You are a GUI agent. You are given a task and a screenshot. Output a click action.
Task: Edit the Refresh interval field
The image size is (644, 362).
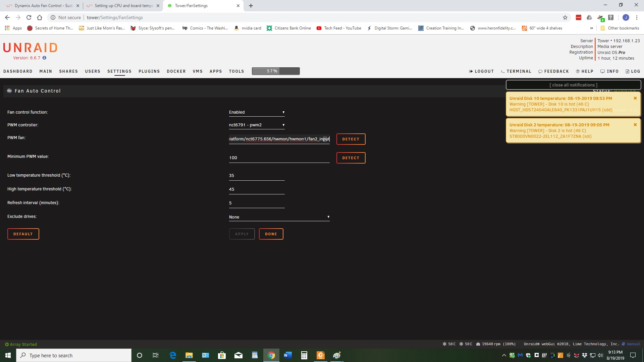click(257, 203)
